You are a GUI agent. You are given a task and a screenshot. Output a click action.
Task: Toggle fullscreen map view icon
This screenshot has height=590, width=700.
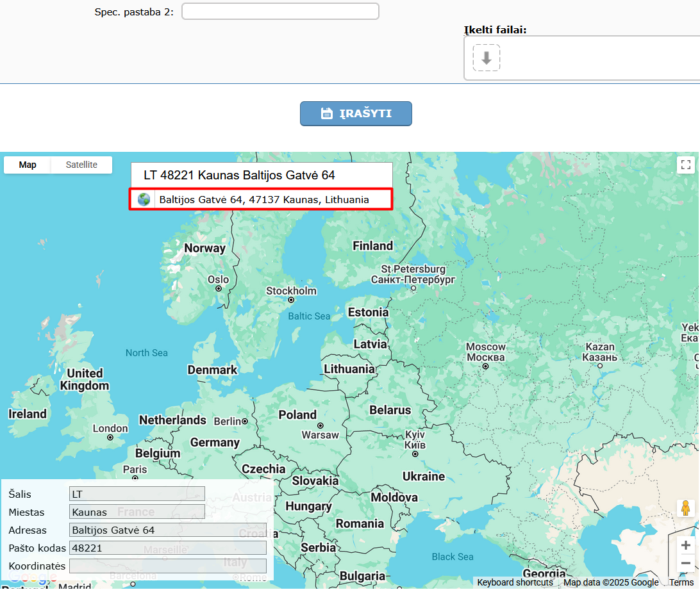tap(686, 165)
